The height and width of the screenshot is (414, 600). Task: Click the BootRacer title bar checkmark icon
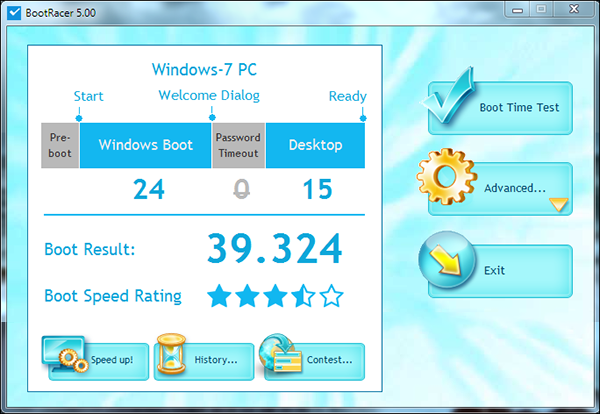click(14, 13)
